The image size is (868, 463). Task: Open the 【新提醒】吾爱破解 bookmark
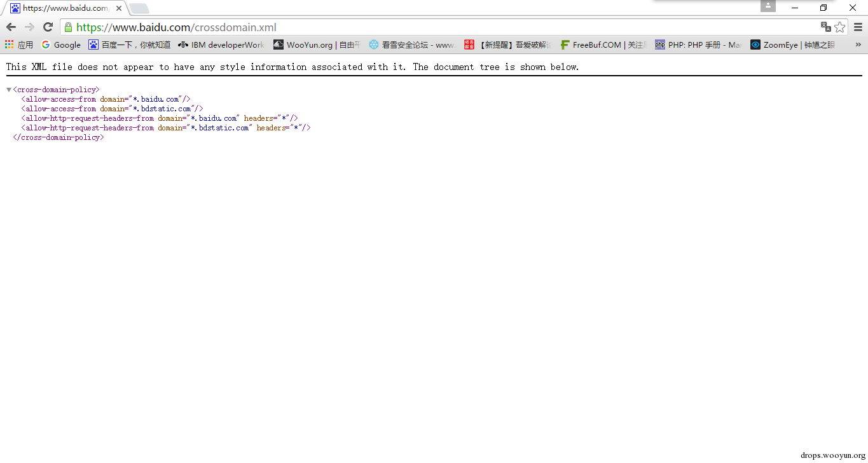coord(507,45)
